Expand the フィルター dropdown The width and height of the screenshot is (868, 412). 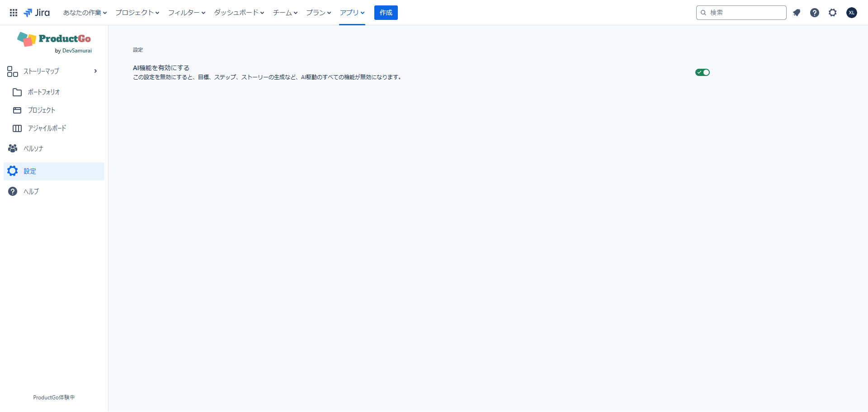(x=186, y=13)
